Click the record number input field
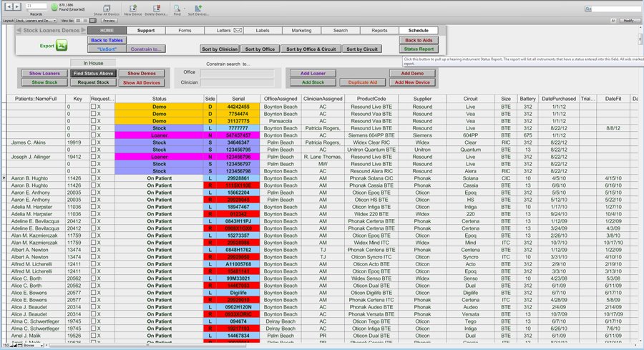The width and height of the screenshot is (644, 350). (x=36, y=6)
